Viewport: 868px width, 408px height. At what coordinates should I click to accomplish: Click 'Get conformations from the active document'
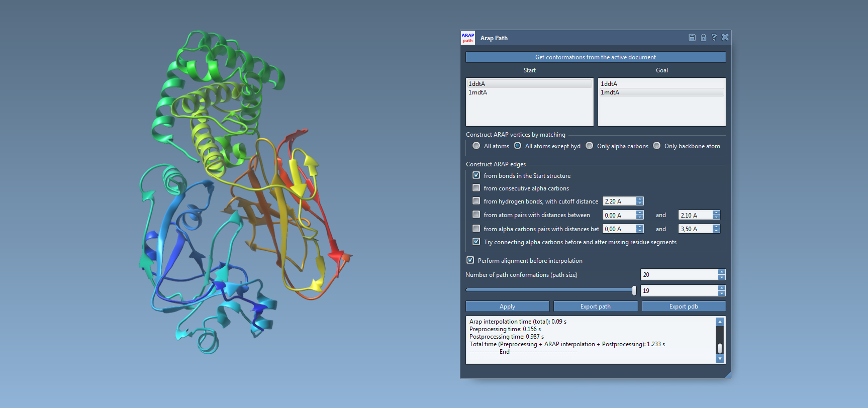click(595, 57)
